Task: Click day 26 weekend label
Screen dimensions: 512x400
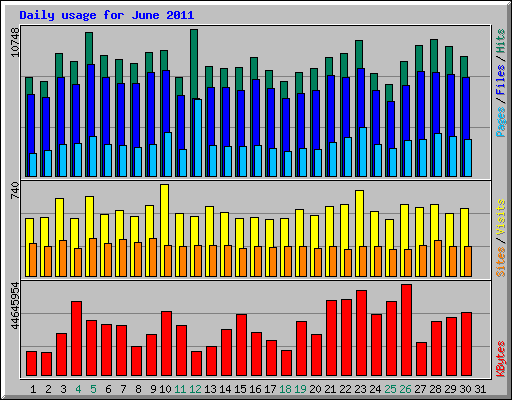Action: click(405, 389)
